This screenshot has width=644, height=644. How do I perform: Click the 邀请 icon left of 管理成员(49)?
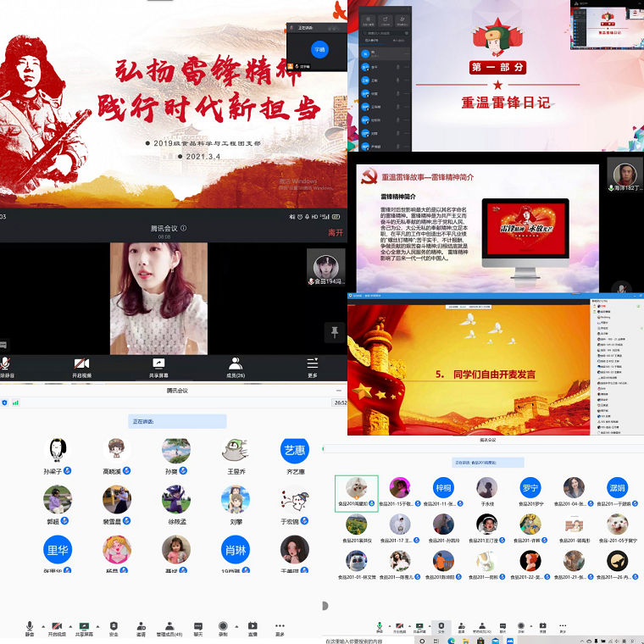pyautogui.click(x=141, y=628)
